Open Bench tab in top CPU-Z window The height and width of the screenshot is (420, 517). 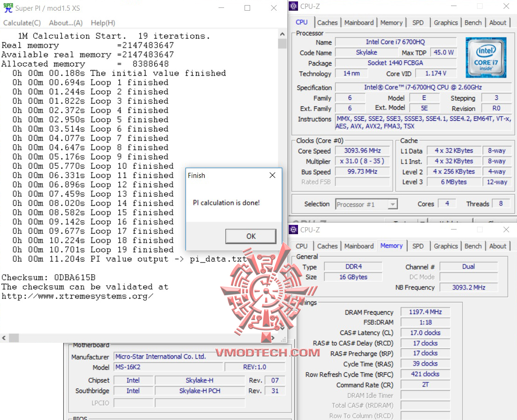(473, 23)
